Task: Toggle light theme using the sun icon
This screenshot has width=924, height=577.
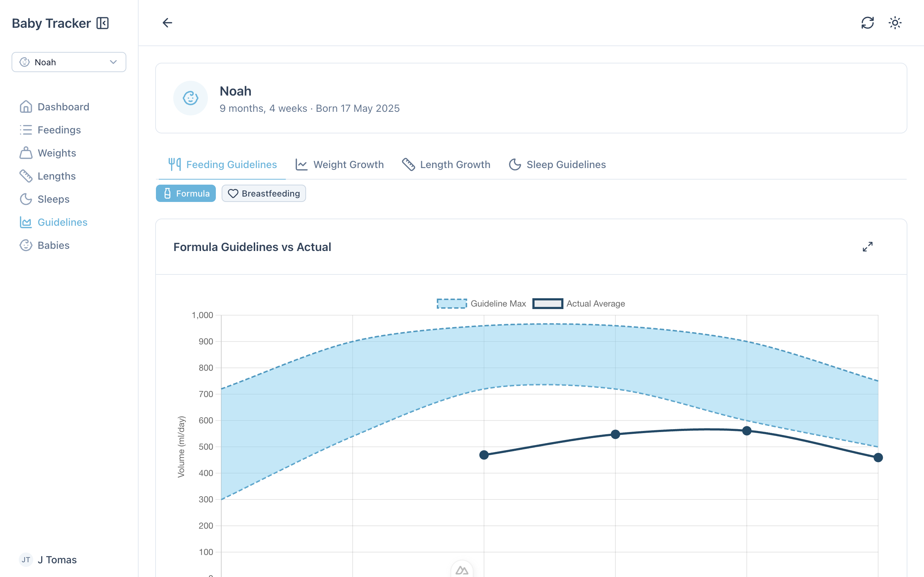Action: coord(895,23)
